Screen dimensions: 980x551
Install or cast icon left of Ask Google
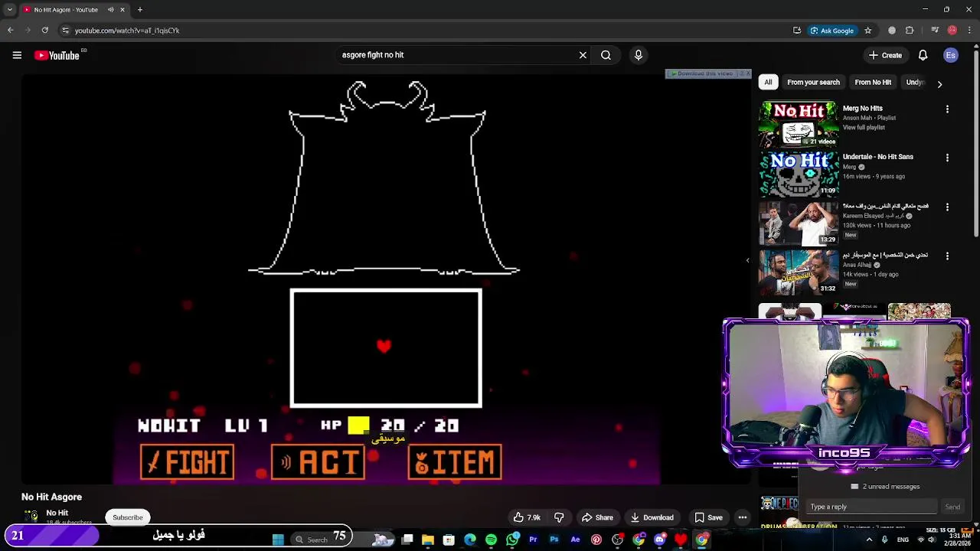coord(797,31)
